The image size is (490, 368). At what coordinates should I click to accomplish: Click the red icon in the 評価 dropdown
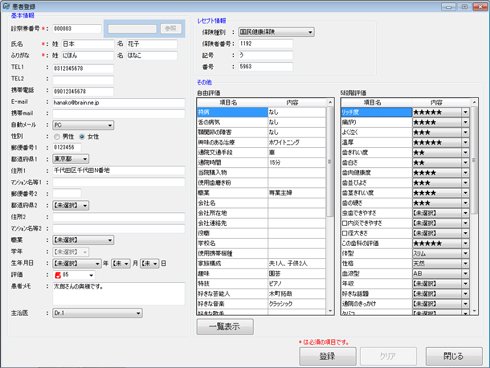(x=57, y=275)
